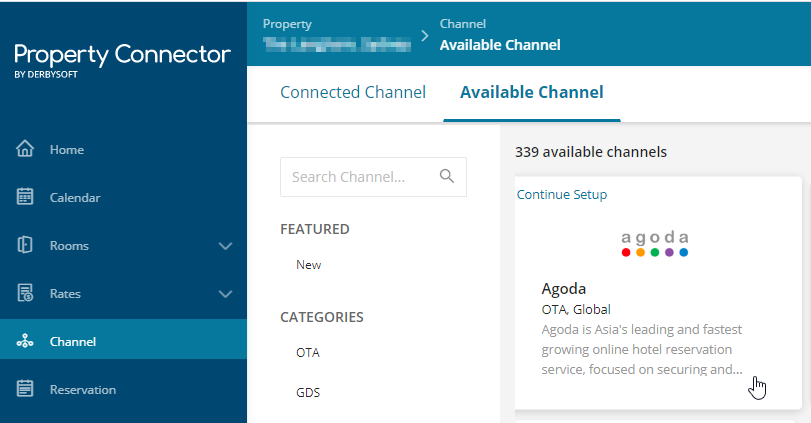Click the Calendar icon in sidebar
This screenshot has height=423, width=811.
[x=25, y=197]
